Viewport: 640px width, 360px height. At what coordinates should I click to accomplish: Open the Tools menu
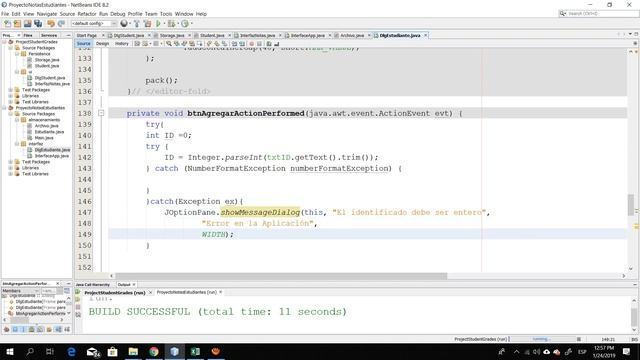point(166,14)
